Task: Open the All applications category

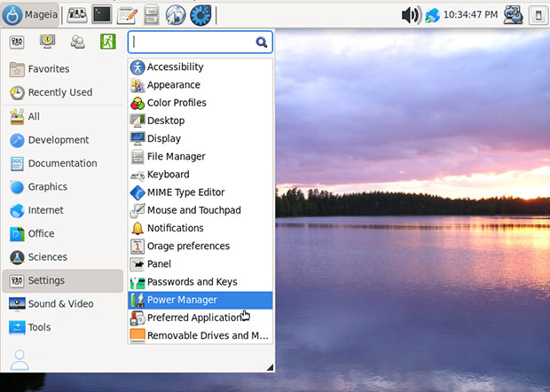Action: 62,116
